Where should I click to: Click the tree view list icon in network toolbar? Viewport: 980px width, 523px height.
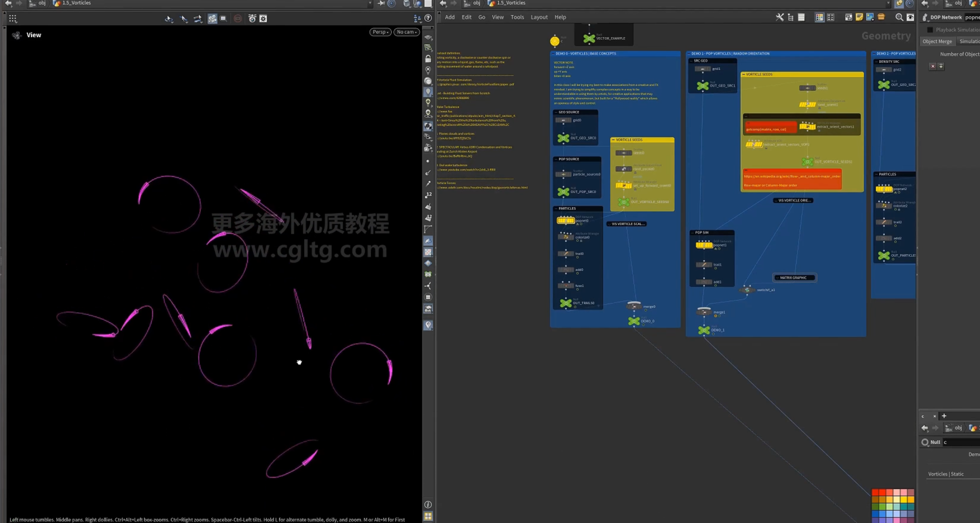[x=791, y=17]
